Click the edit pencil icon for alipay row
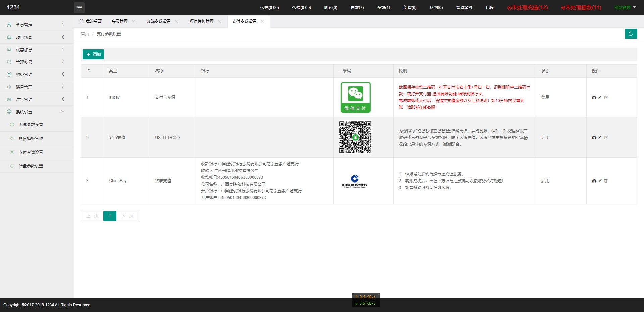The image size is (644, 312). pyautogui.click(x=600, y=97)
